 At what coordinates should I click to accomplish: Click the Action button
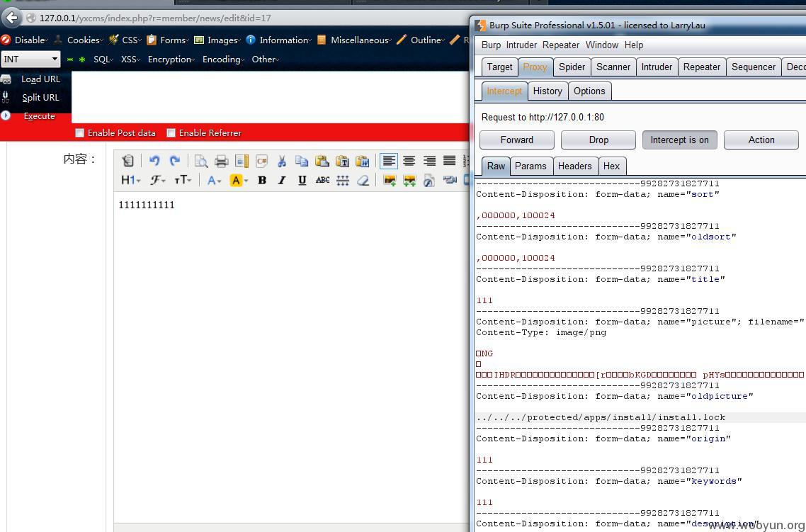click(761, 140)
